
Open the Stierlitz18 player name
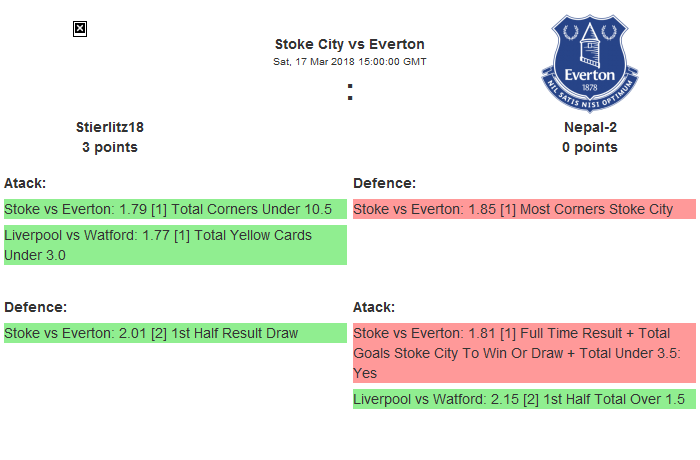110,127
